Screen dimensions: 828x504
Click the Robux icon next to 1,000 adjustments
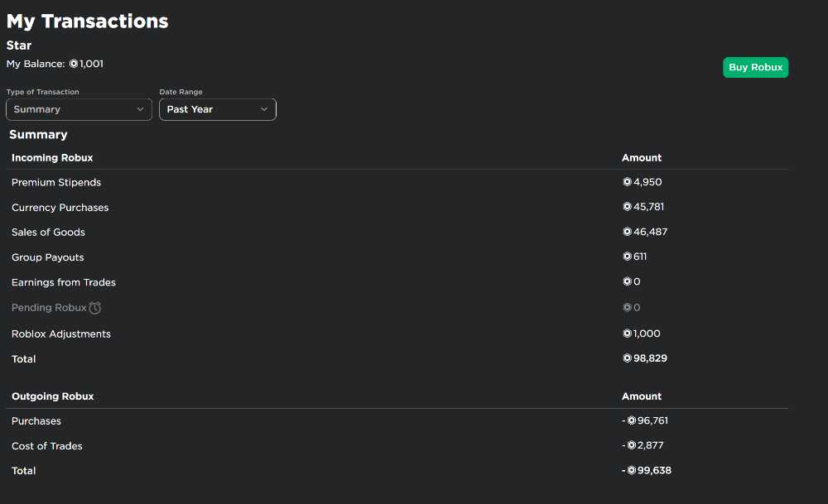click(x=628, y=334)
